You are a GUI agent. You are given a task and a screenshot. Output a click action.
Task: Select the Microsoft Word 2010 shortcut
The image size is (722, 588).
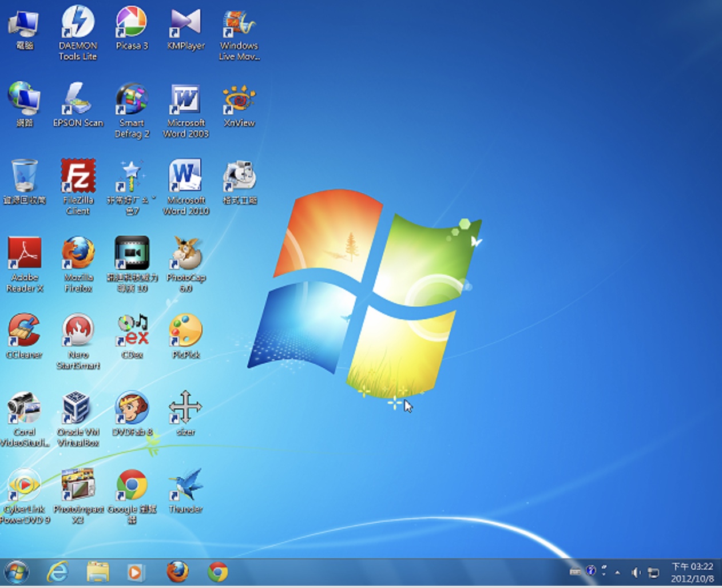186,188
